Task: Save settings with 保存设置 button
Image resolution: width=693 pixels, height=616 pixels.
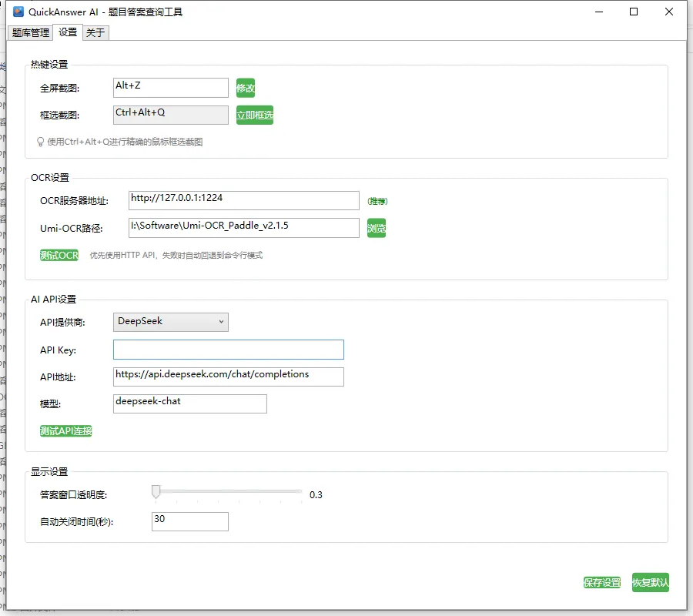Action: pyautogui.click(x=602, y=583)
